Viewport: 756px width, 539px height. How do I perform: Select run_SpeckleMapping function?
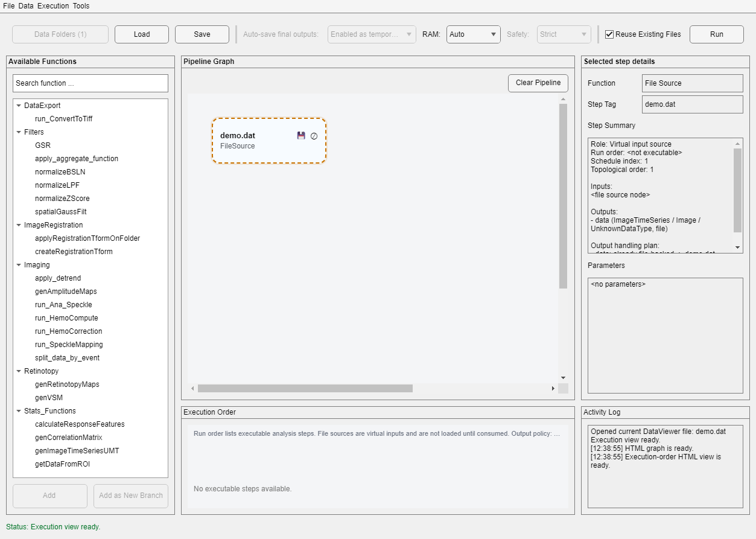69,345
